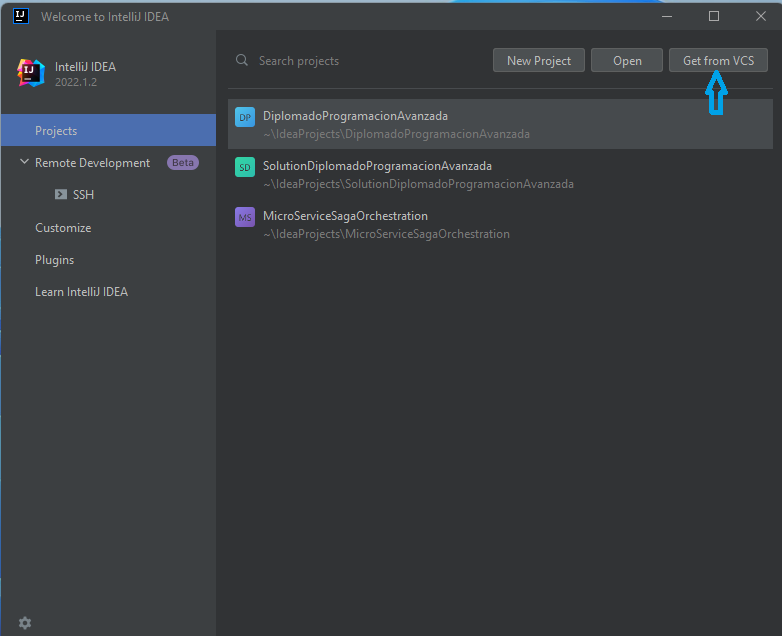Click the DP project icon

tap(245, 117)
